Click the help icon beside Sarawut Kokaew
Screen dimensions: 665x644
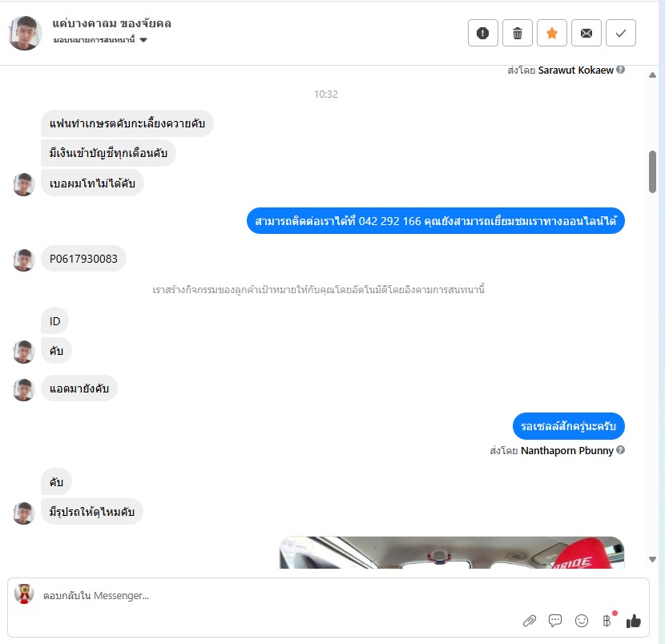coord(620,70)
